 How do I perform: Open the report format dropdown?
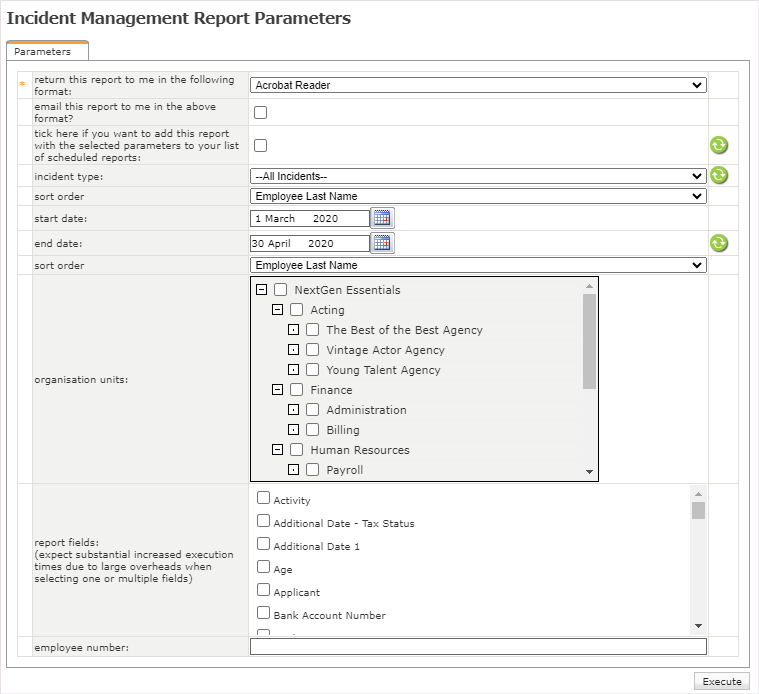(478, 86)
